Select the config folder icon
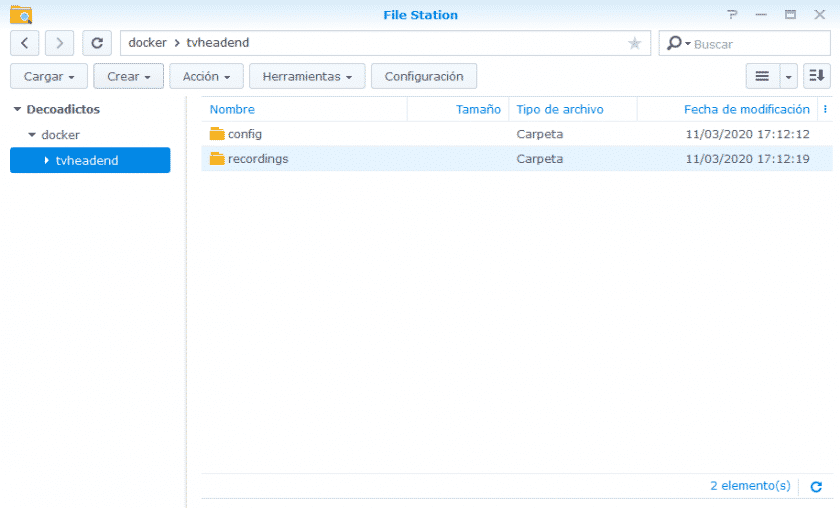 coord(217,134)
